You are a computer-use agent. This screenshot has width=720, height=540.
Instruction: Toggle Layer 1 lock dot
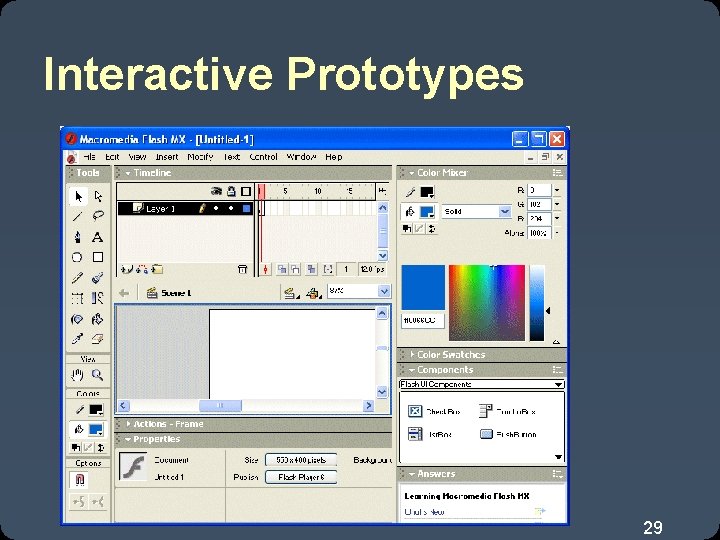(x=231, y=208)
